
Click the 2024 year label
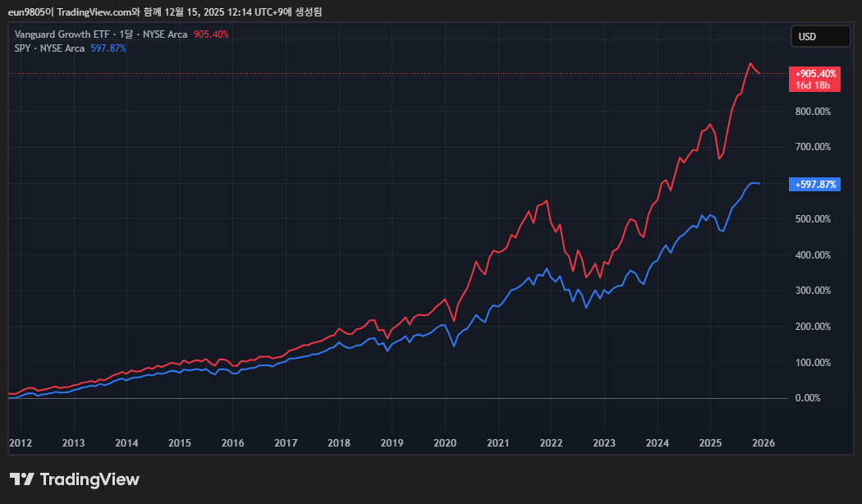coord(657,443)
